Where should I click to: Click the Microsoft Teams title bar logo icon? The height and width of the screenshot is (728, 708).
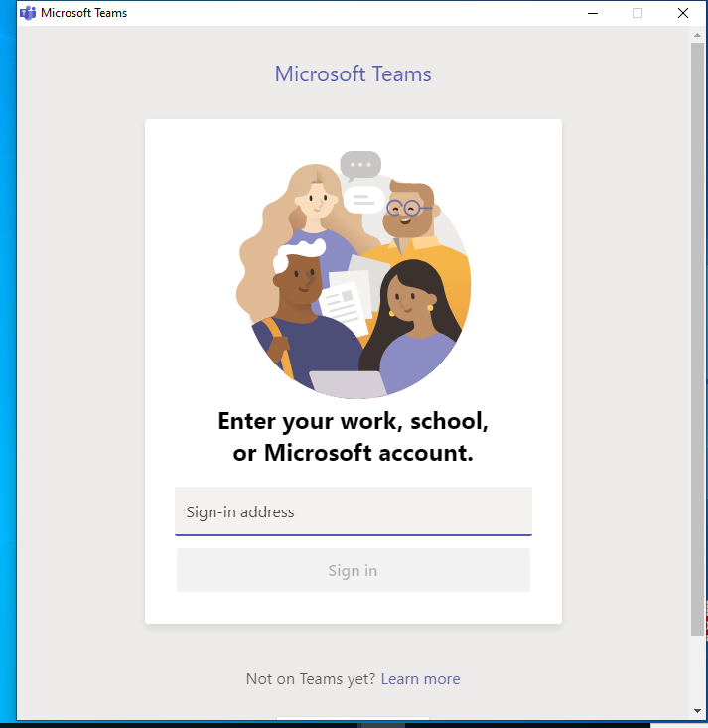[x=28, y=13]
